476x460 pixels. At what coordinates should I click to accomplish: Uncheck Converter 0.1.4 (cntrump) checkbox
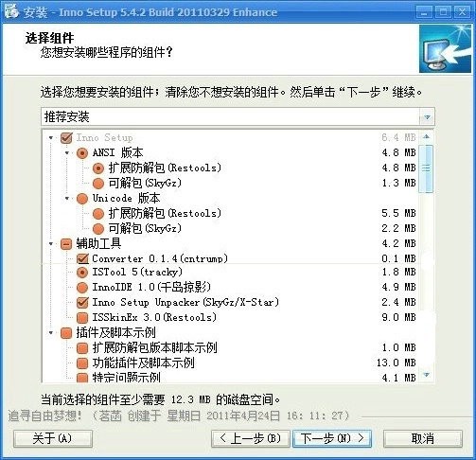pos(82,258)
